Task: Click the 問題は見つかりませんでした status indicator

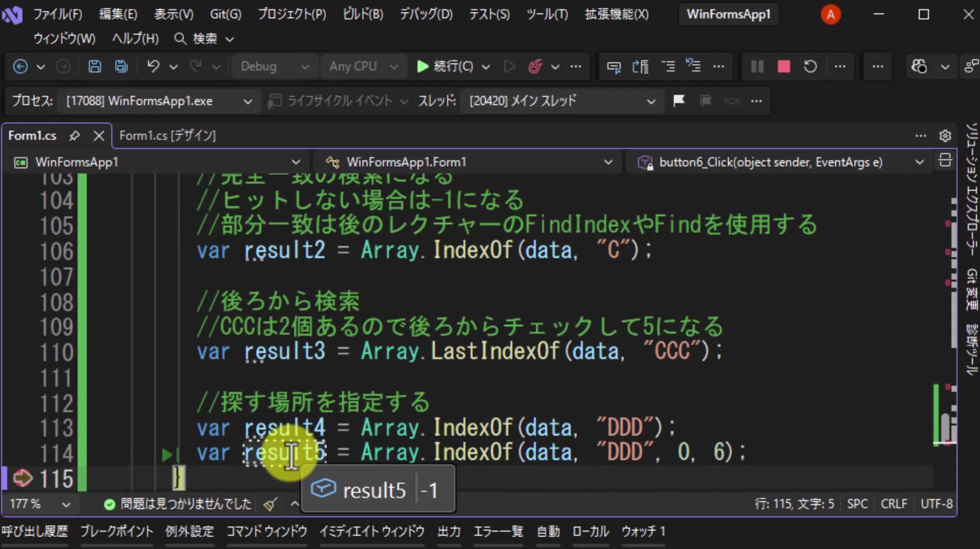Action: click(178, 504)
